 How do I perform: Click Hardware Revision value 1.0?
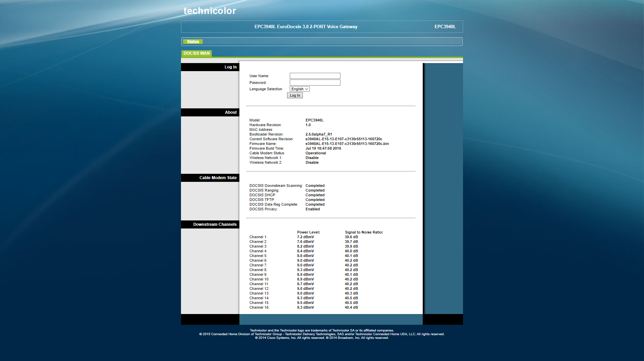click(x=308, y=125)
